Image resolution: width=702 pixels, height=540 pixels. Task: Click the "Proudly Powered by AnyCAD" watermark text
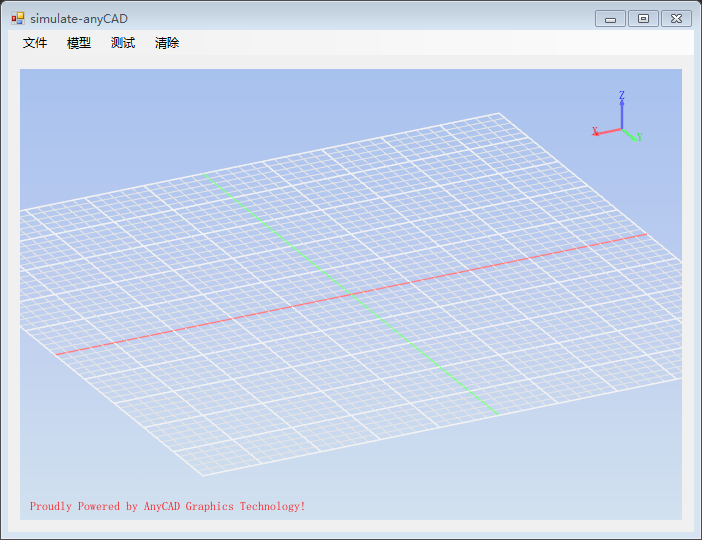pos(167,506)
